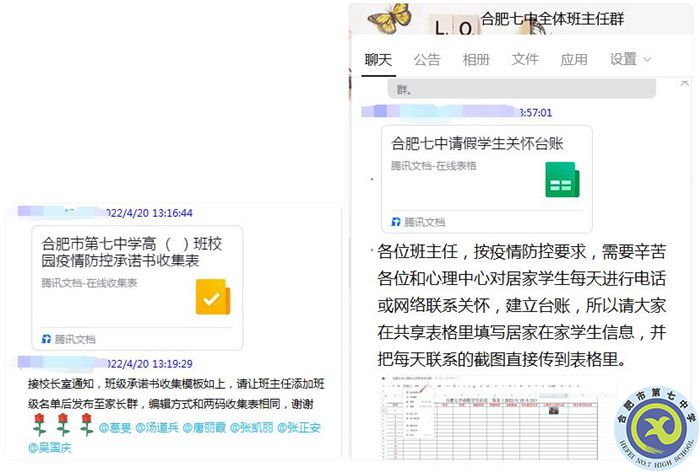Select the 聊天 tab
This screenshot has width=700, height=472.
378,59
